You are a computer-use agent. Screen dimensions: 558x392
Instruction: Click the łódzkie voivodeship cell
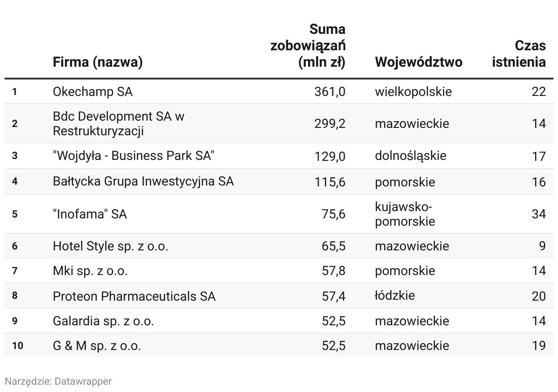[395, 296]
